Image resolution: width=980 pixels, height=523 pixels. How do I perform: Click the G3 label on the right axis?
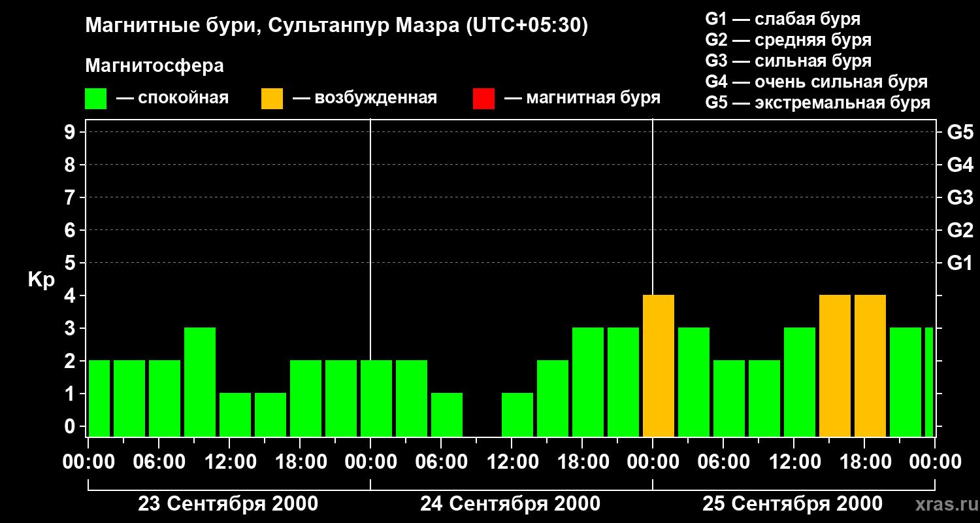(x=960, y=197)
